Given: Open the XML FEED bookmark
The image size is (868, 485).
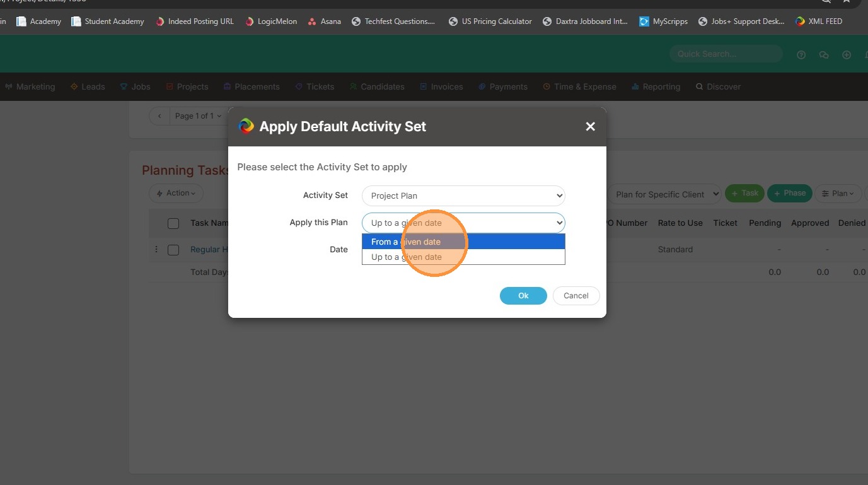Looking at the screenshot, I should [819, 21].
